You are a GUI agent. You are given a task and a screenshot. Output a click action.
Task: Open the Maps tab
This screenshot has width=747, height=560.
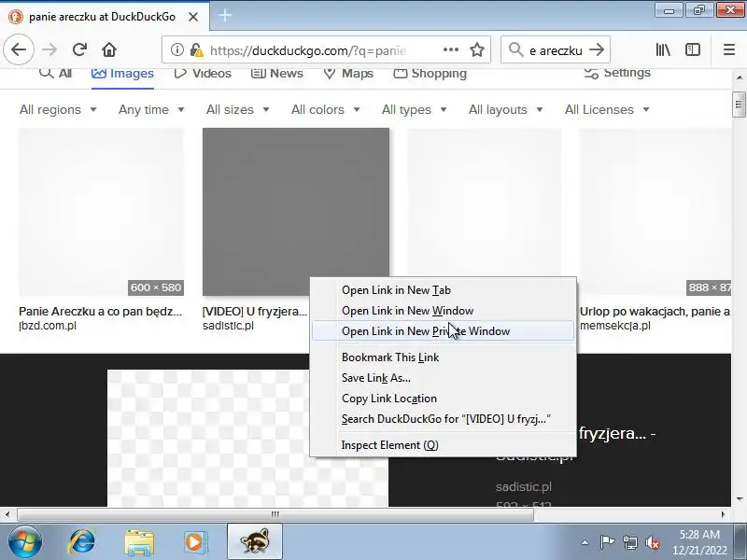[x=348, y=74]
